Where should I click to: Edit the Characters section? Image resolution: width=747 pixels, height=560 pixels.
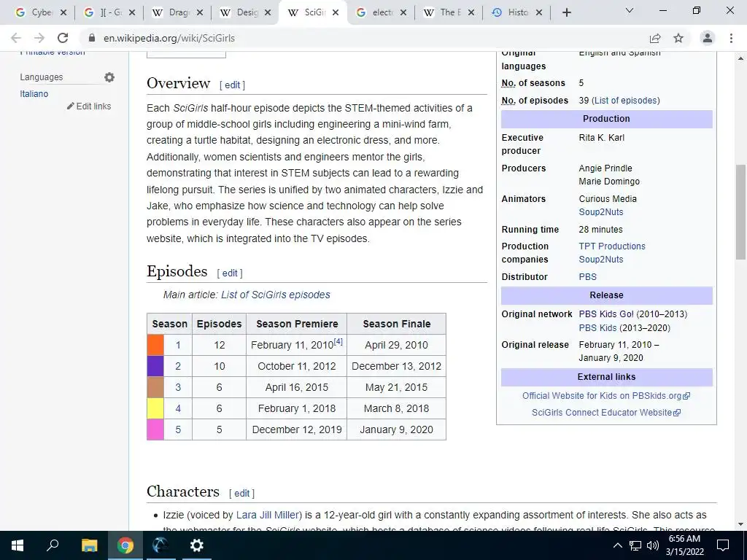pyautogui.click(x=241, y=494)
